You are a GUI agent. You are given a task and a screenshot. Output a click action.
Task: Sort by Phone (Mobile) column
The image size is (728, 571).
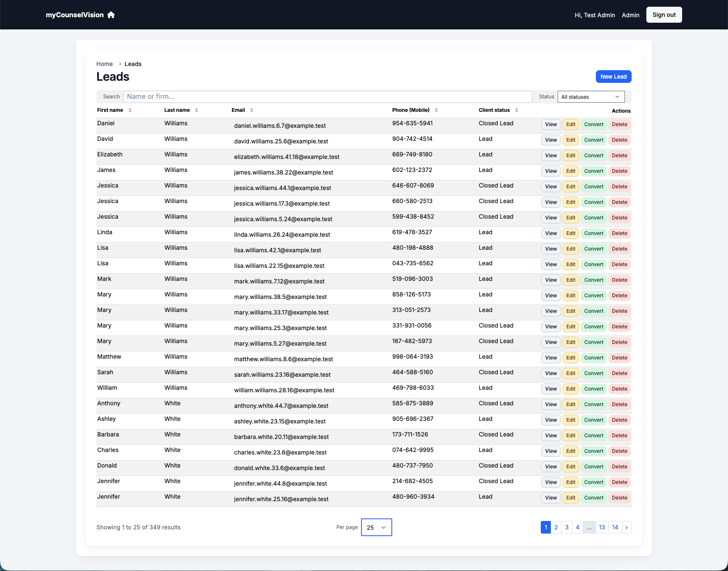436,110
